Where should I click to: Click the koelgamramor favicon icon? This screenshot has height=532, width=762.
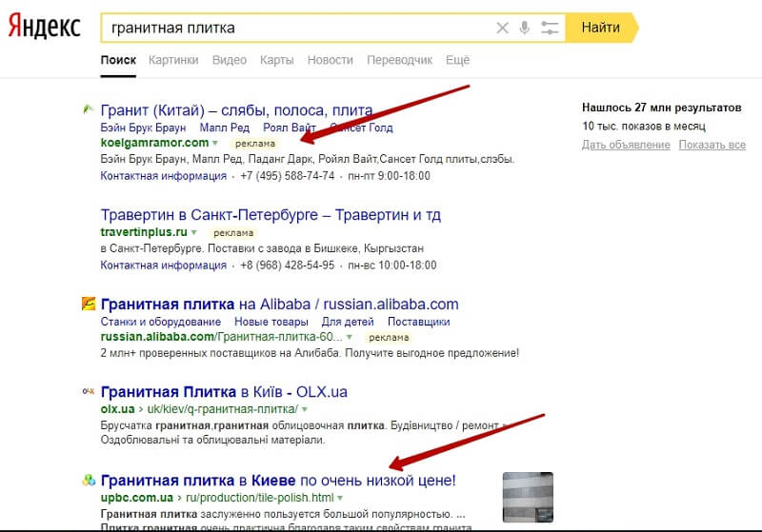coord(88,109)
